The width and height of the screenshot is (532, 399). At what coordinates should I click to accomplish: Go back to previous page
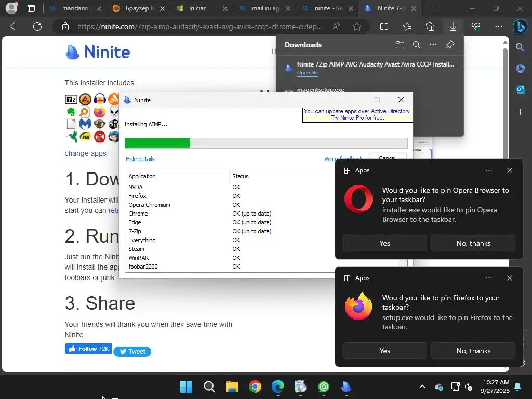click(x=14, y=26)
